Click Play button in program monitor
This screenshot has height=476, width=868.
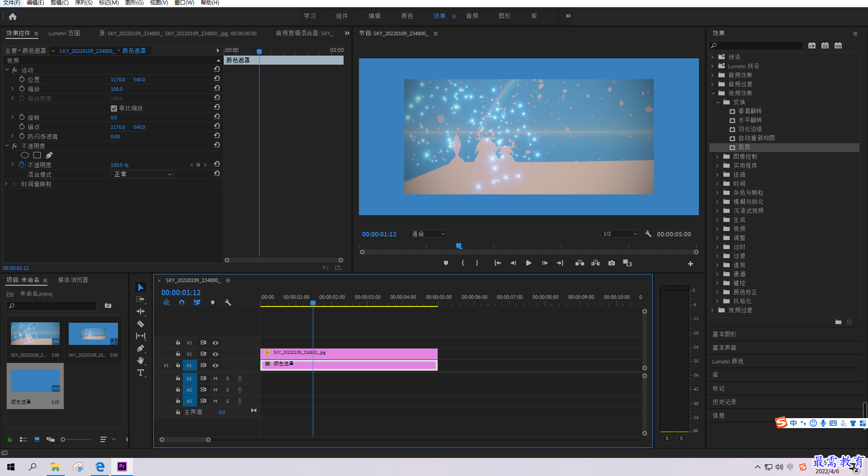[528, 263]
